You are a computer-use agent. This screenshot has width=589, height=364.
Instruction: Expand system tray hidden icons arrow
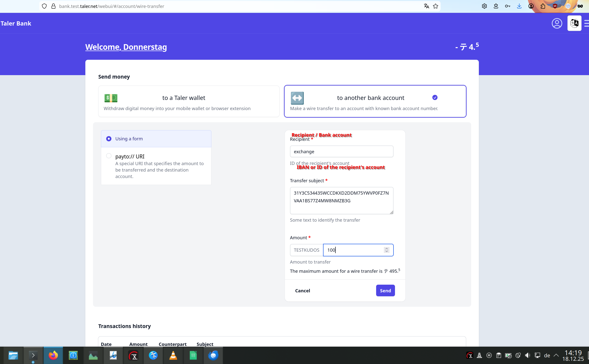[x=556, y=355]
